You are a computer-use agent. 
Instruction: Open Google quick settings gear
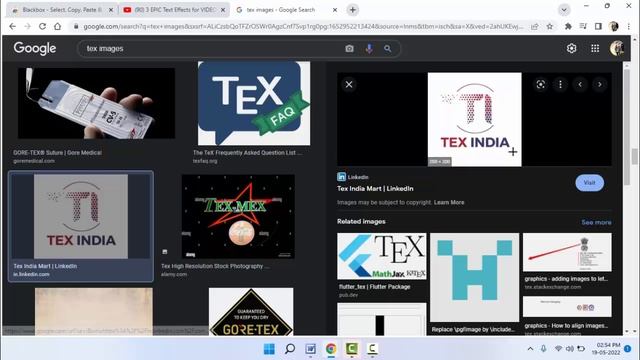571,48
